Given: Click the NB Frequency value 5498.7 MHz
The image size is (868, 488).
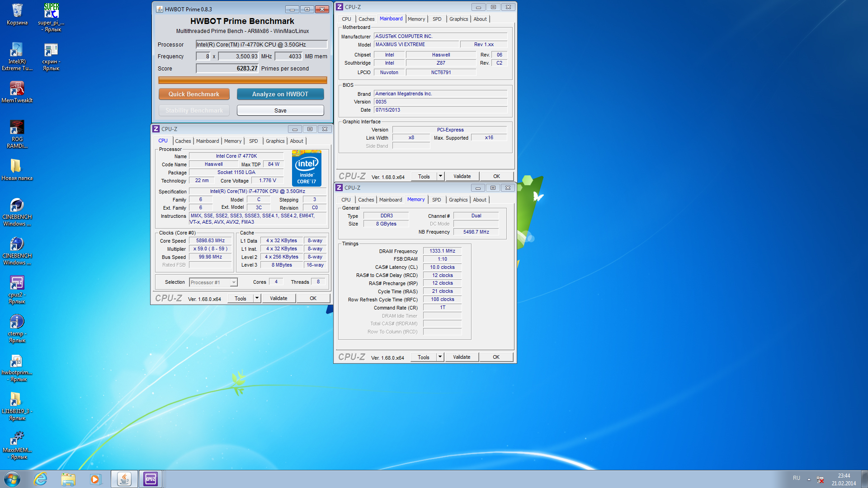Looking at the screenshot, I should tap(476, 232).
